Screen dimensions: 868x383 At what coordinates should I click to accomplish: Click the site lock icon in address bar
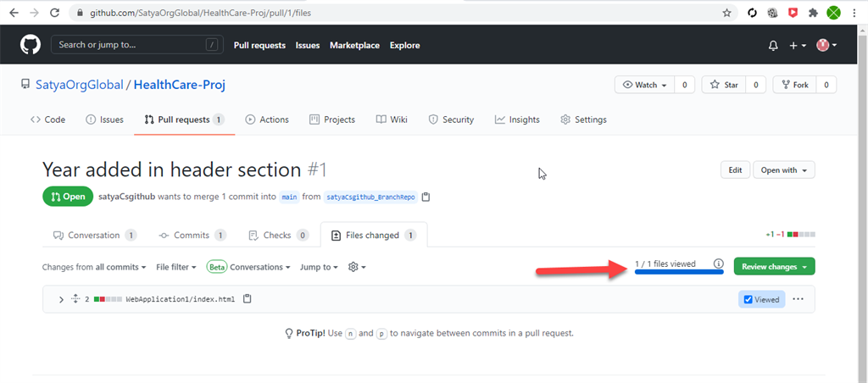81,13
